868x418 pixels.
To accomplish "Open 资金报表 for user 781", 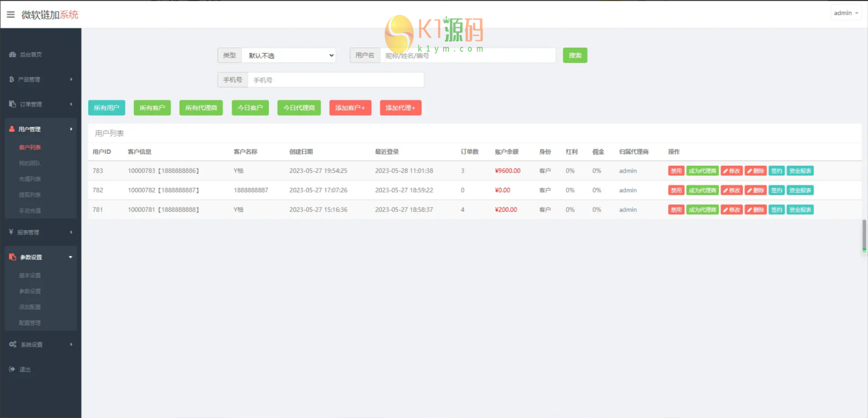I will (800, 209).
